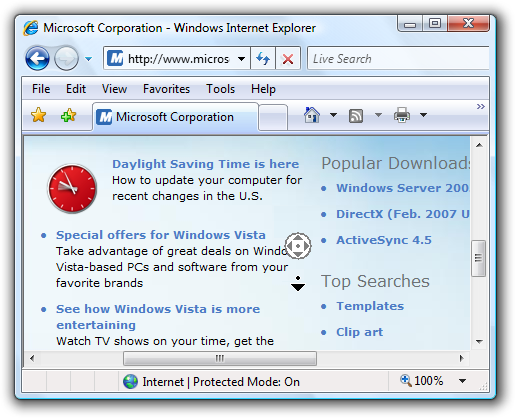Expand the Home button dropdown arrow
The width and height of the screenshot is (515, 418).
tap(333, 115)
